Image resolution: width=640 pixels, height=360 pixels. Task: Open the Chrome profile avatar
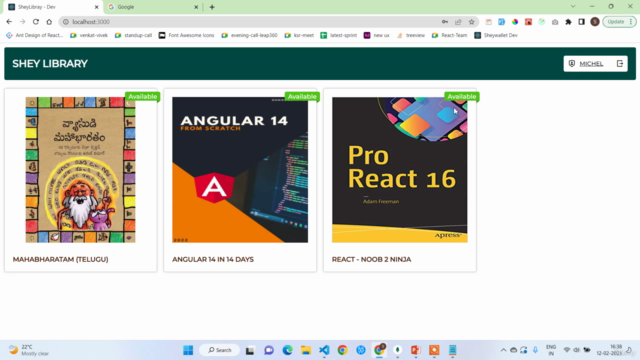click(x=595, y=22)
